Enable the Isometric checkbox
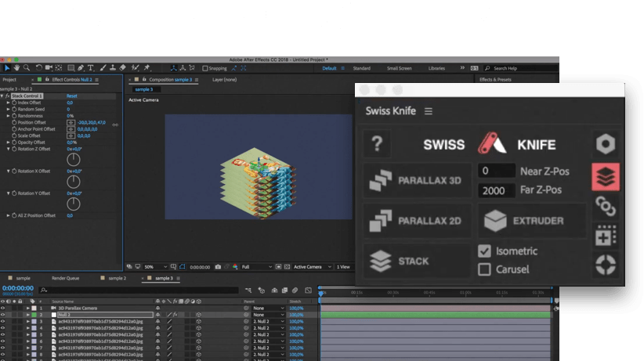The image size is (644, 361). [x=484, y=251]
